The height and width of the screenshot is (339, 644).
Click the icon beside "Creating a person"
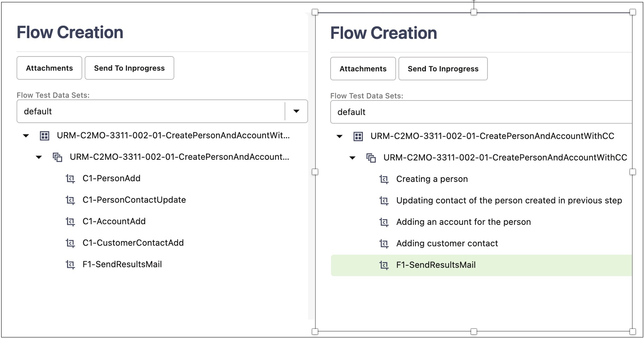[384, 179]
